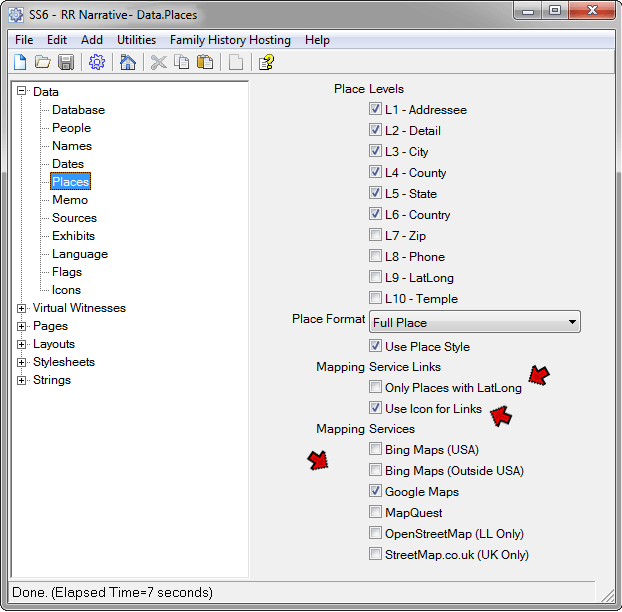
Task: Select Icons in the tree
Action: click(66, 290)
